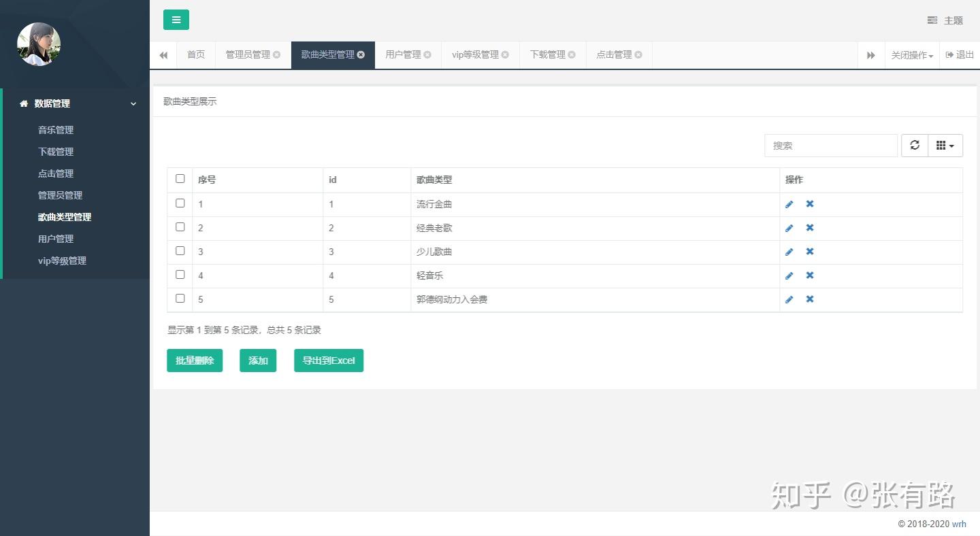This screenshot has width=980, height=536.
Task: Click the refresh icon beside the search box
Action: pyautogui.click(x=915, y=145)
